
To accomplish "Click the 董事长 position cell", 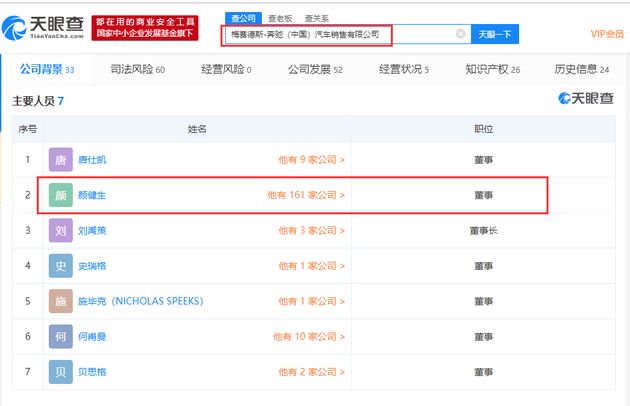I will coord(483,230).
